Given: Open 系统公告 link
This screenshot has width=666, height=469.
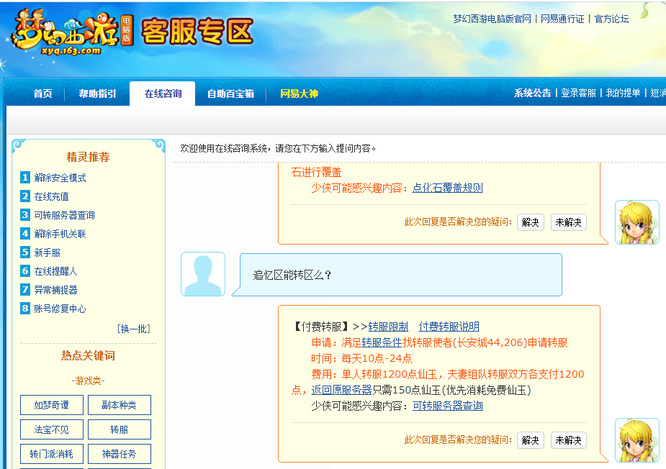Looking at the screenshot, I should tap(532, 93).
